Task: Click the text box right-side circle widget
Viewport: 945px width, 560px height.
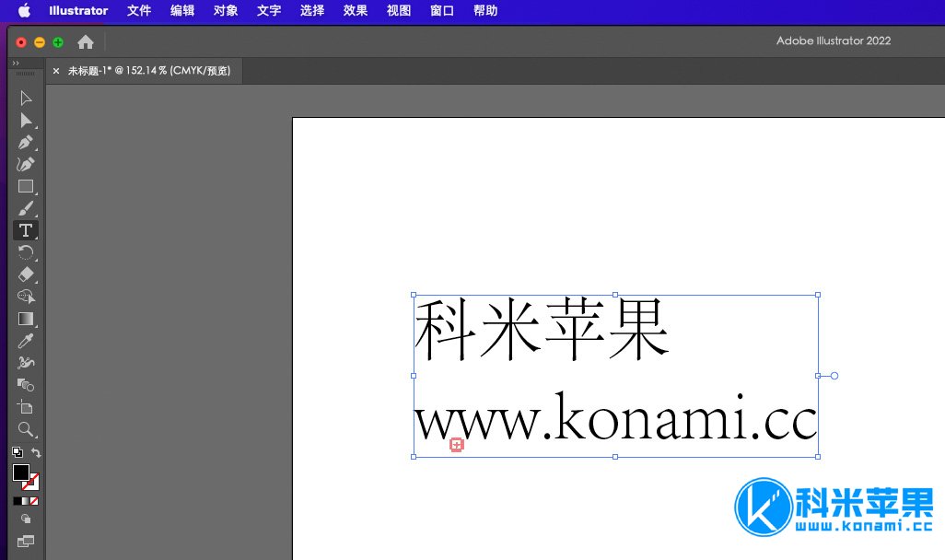Action: (x=834, y=376)
